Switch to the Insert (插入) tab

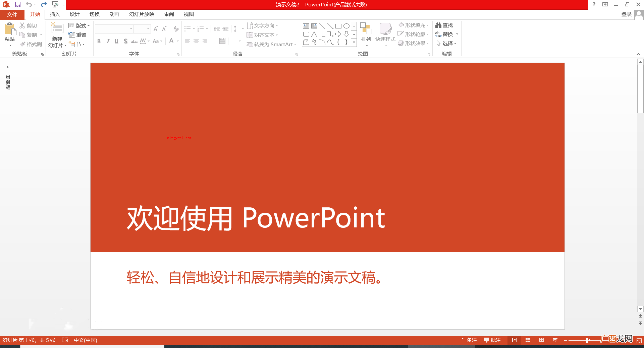tap(55, 14)
